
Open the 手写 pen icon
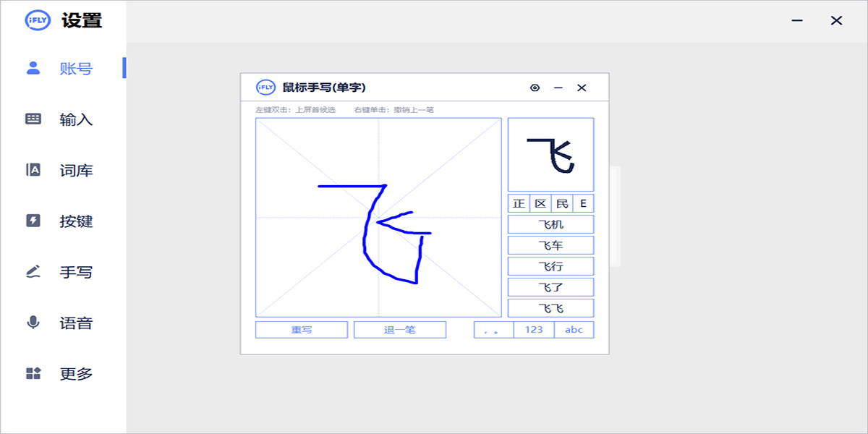33,272
